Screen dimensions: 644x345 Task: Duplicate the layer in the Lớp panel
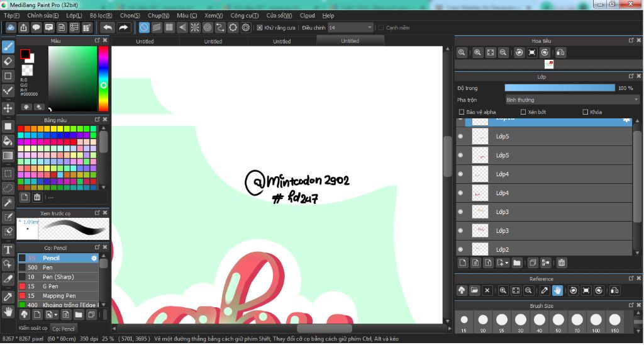[x=533, y=263]
